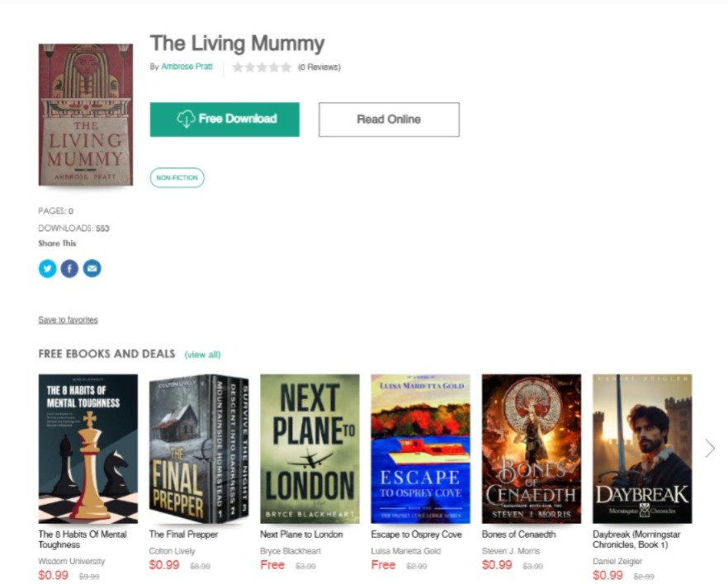This screenshot has width=728, height=584.
Task: Share book on Twitter icon
Action: (47, 269)
